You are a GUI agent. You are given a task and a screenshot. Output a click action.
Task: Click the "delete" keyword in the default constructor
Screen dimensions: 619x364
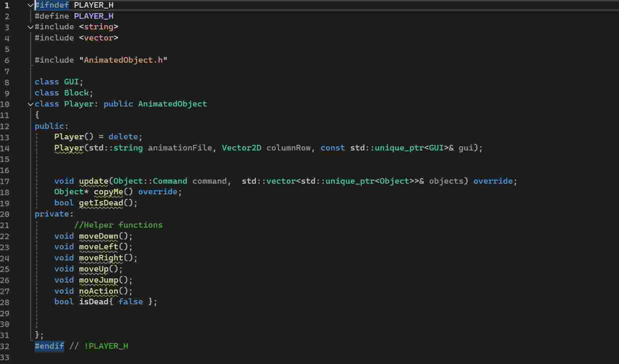click(x=123, y=137)
